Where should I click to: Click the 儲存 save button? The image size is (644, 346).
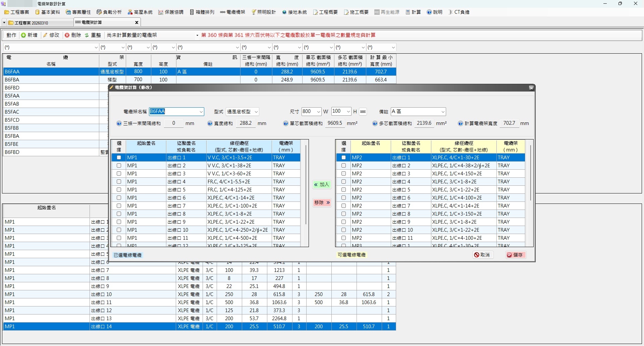click(x=516, y=255)
